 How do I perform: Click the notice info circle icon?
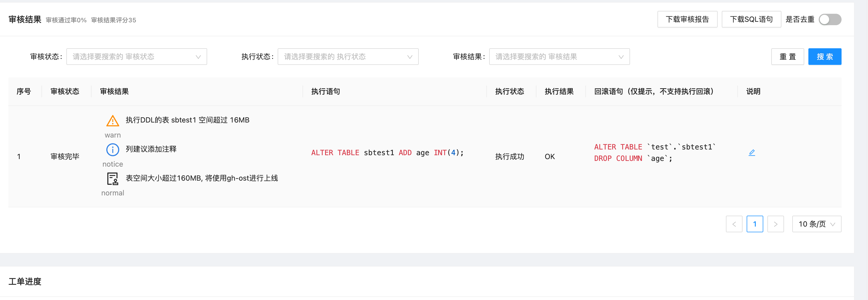point(112,149)
